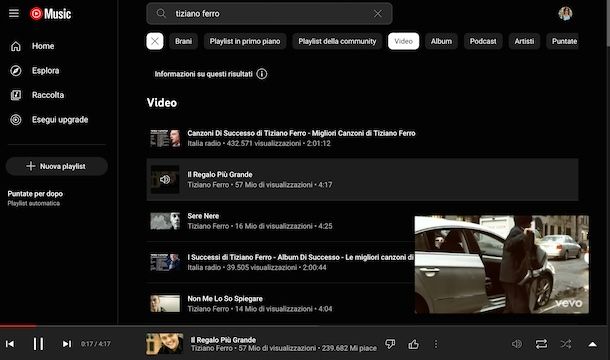Click the search magnifier icon

[161, 14]
